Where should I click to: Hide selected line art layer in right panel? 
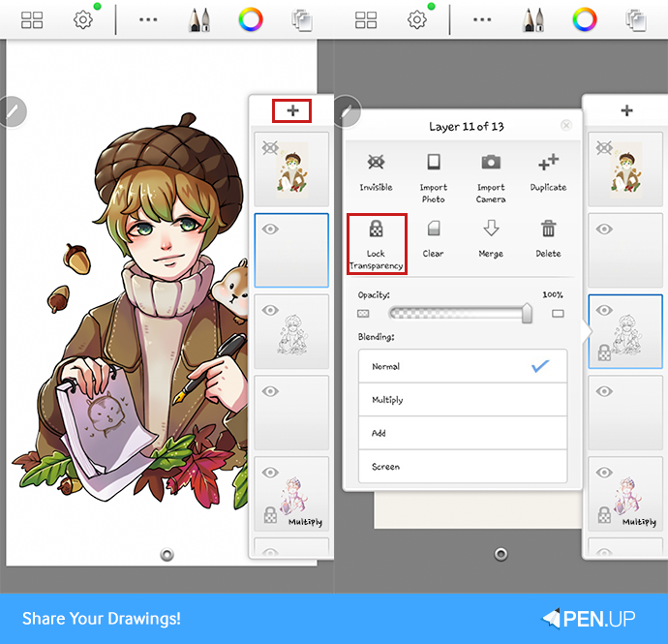tap(604, 310)
